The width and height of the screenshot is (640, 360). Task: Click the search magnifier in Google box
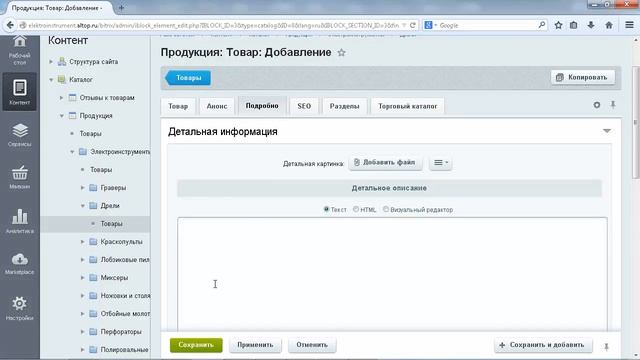coord(542,25)
